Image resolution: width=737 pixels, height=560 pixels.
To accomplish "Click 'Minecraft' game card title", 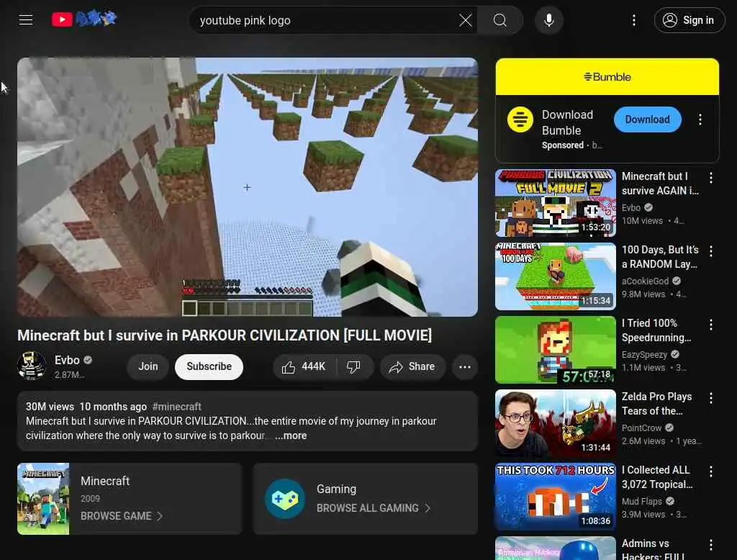I will coord(105,481).
